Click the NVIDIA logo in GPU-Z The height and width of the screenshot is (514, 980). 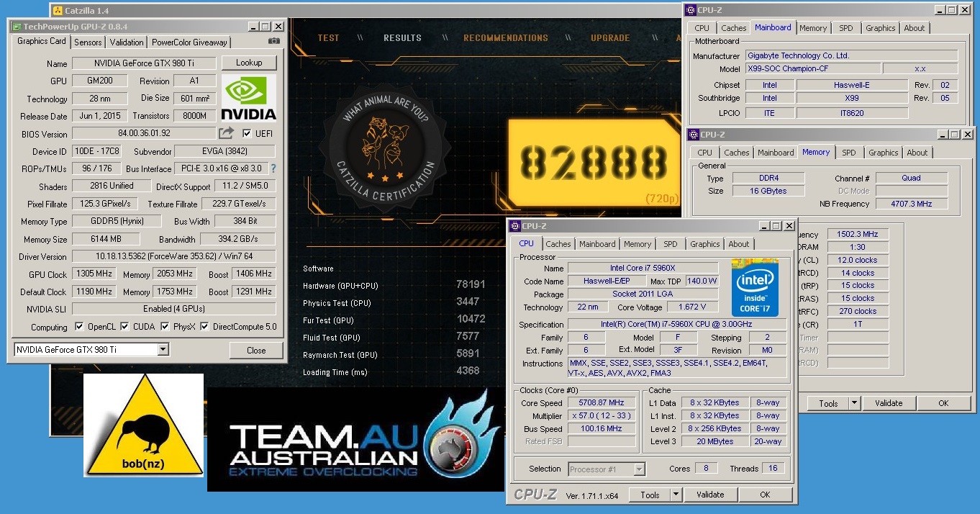point(249,99)
